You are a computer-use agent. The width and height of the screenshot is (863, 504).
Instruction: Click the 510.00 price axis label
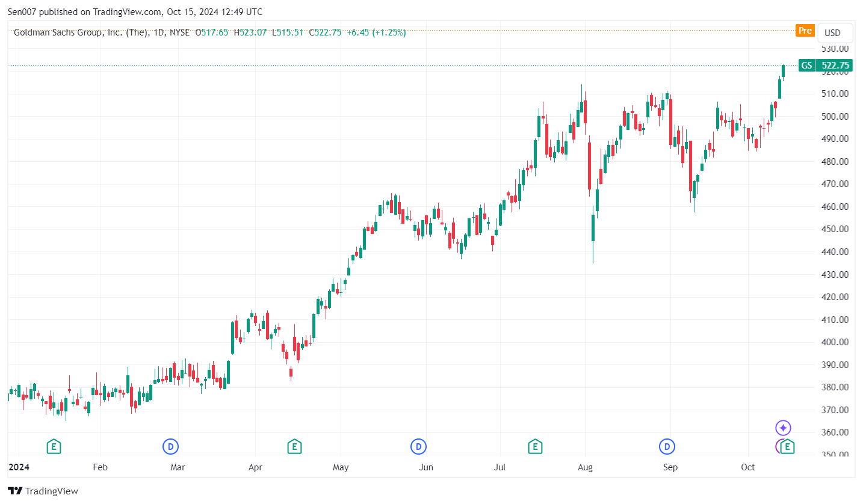pos(835,94)
